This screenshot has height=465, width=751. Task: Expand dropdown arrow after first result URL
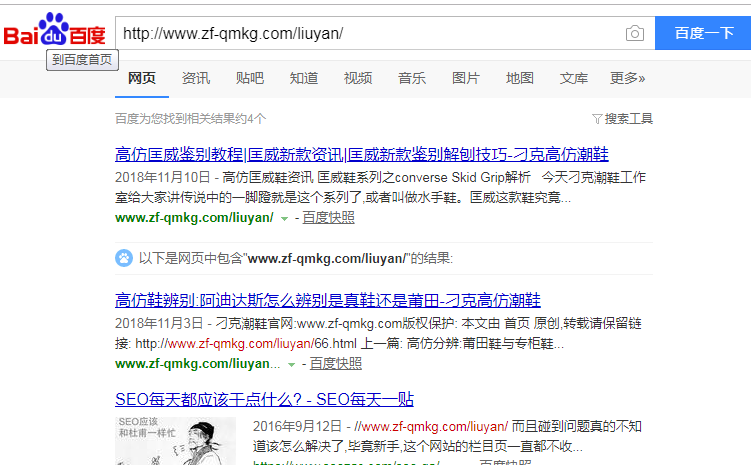coord(284,218)
